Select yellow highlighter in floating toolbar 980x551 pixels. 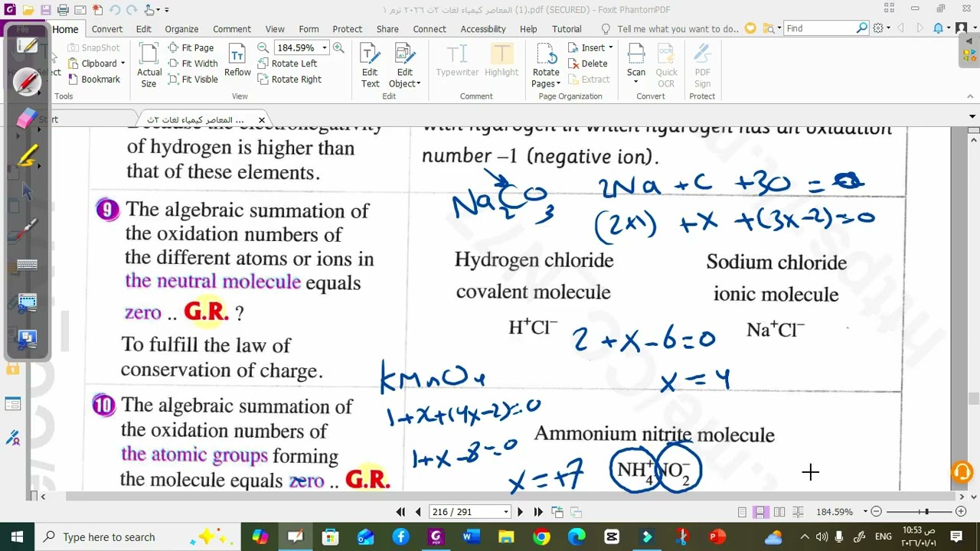click(27, 156)
